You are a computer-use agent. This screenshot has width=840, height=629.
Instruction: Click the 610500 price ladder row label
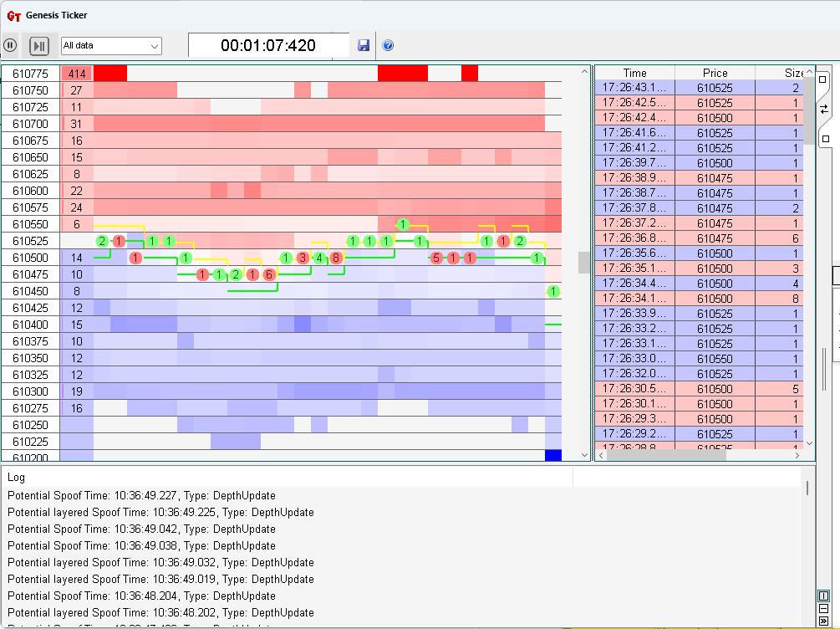pos(30,258)
